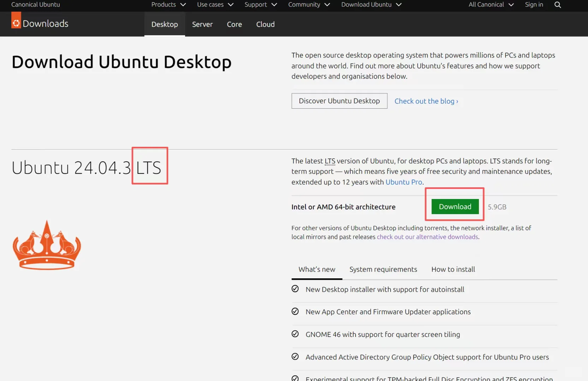Image resolution: width=588 pixels, height=381 pixels.
Task: Expand the Support dropdown menu
Action: pyautogui.click(x=261, y=5)
